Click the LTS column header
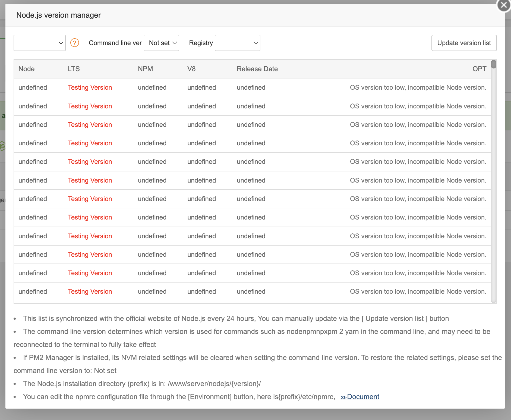This screenshot has width=511, height=420. [x=74, y=69]
